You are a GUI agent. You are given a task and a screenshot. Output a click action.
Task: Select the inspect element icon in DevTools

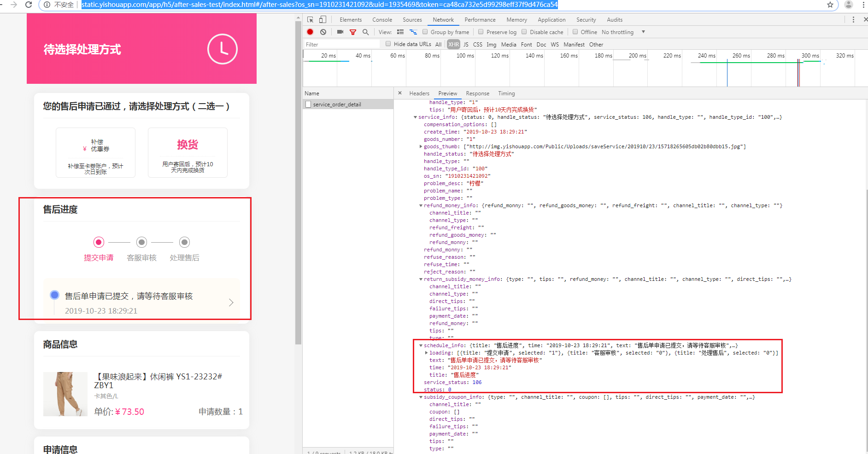coord(311,19)
